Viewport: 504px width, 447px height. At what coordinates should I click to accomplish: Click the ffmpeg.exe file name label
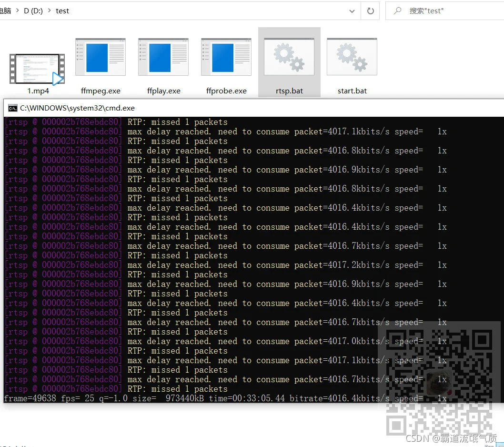click(x=101, y=91)
